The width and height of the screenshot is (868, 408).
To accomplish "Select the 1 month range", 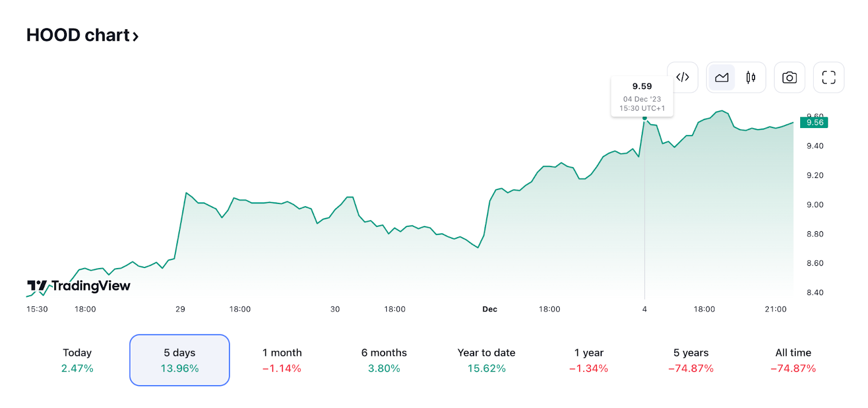I will [282, 360].
